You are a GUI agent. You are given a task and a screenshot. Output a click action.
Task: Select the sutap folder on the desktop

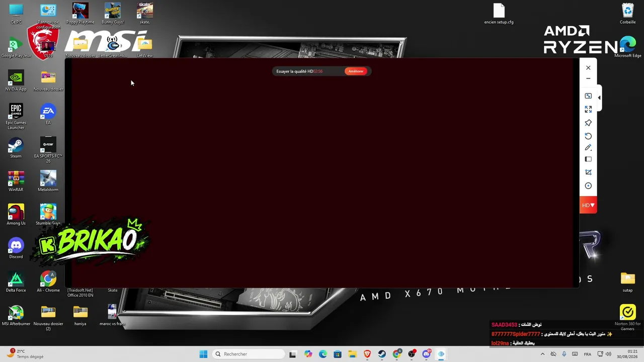tap(628, 282)
